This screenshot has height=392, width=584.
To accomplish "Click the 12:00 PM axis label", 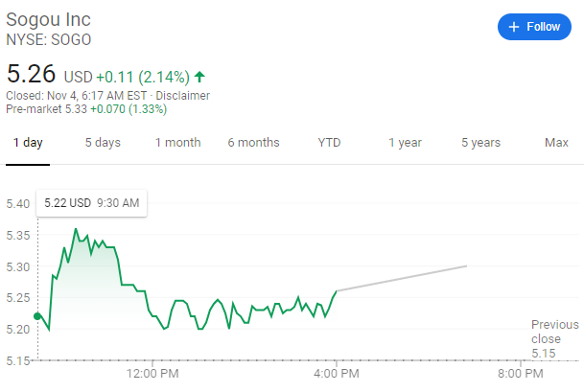I will [x=152, y=373].
